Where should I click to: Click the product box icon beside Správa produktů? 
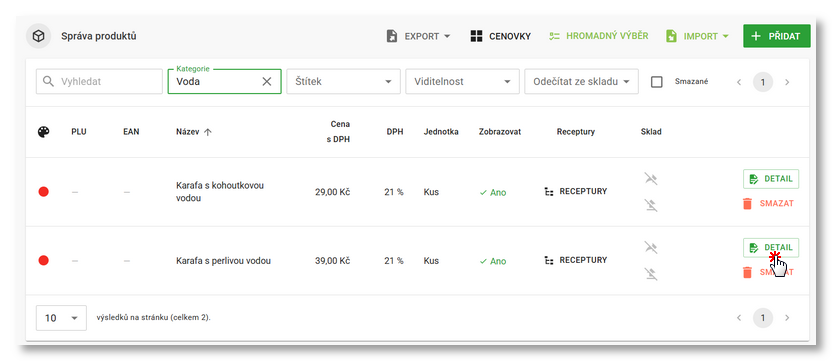[x=38, y=36]
